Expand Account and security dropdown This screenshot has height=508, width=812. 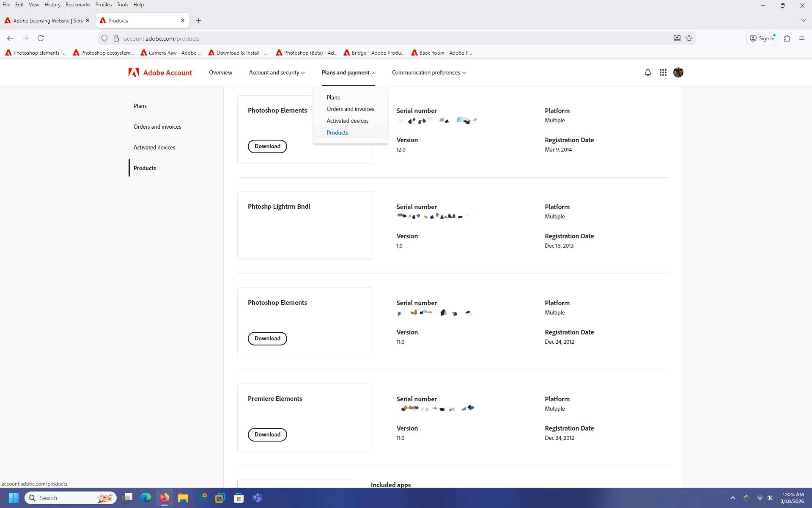(x=277, y=72)
